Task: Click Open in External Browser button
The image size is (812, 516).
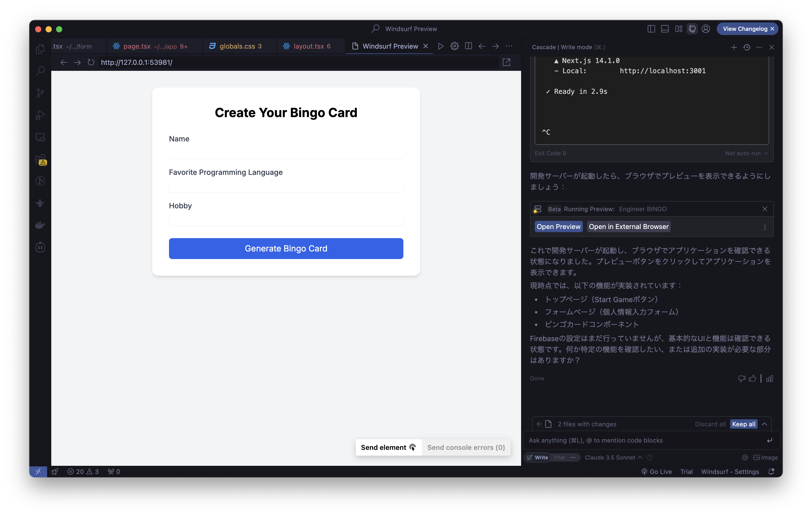Action: coord(629,226)
